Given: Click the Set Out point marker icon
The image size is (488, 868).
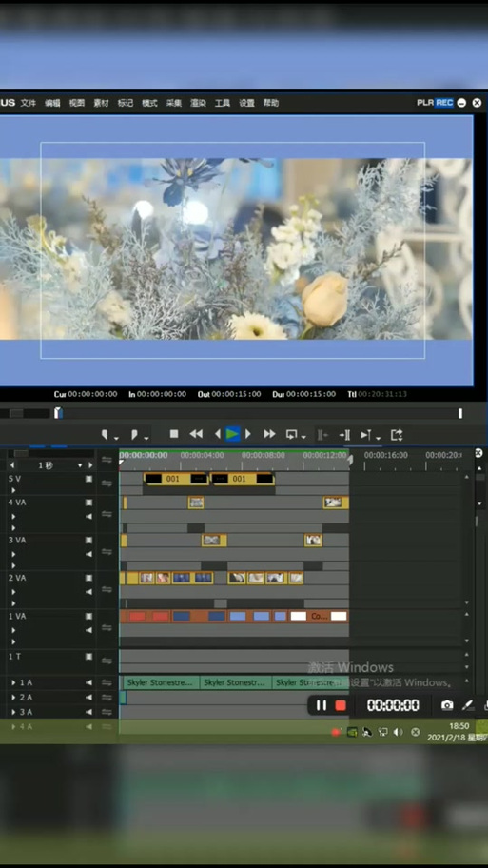Looking at the screenshot, I should (x=134, y=435).
